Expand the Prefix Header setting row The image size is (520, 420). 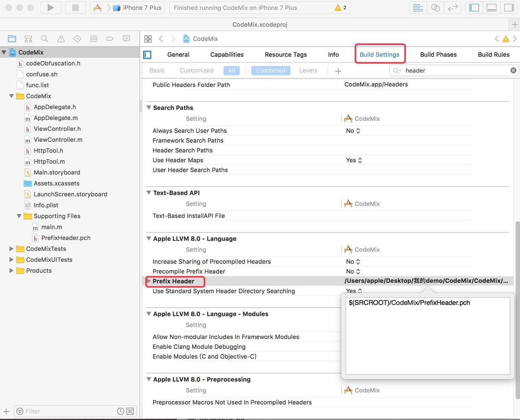(x=149, y=281)
